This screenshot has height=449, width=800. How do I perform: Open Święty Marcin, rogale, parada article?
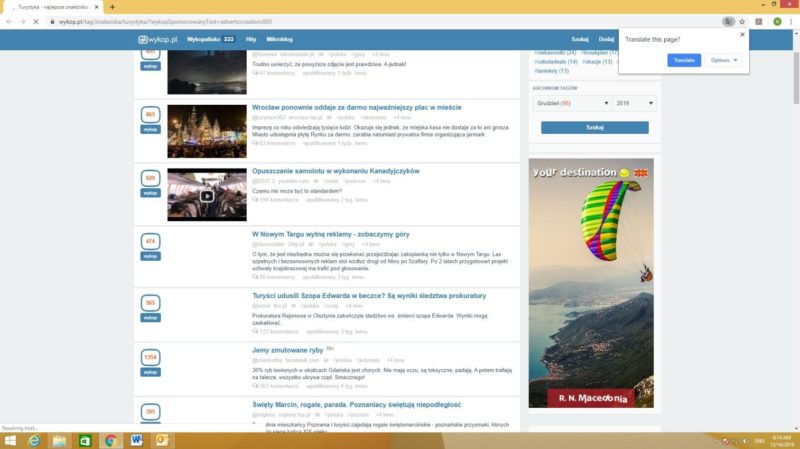(x=357, y=405)
